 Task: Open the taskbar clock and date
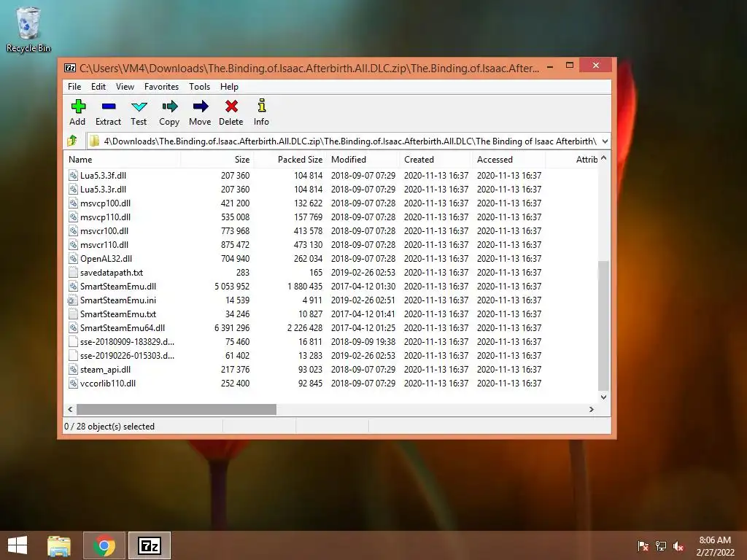[715, 546]
